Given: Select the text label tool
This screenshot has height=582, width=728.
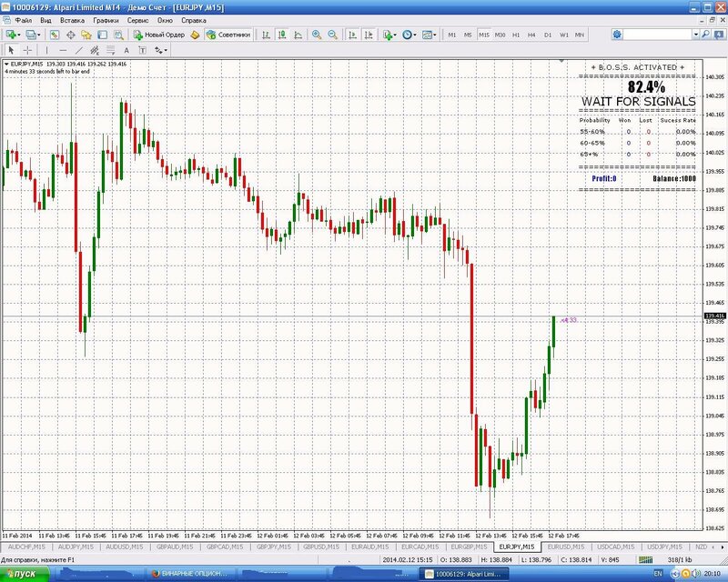Looking at the screenshot, I should [126, 50].
